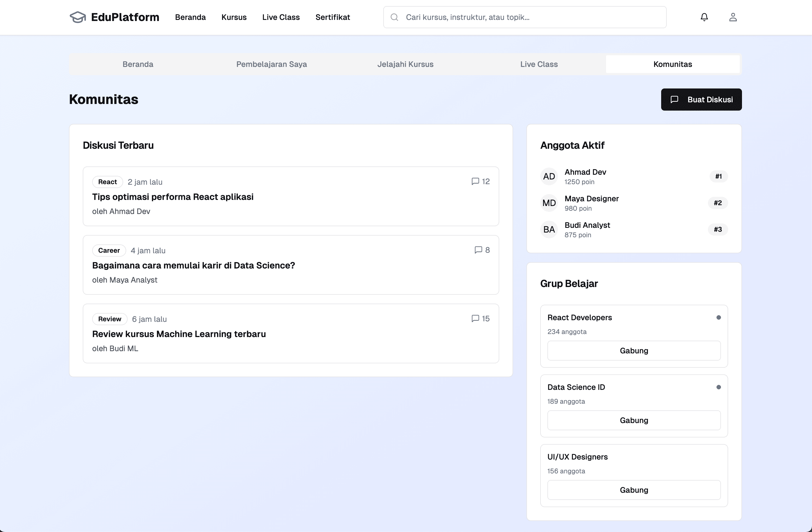This screenshot has width=812, height=532.
Task: Select the Komunitas tab
Action: [673, 64]
